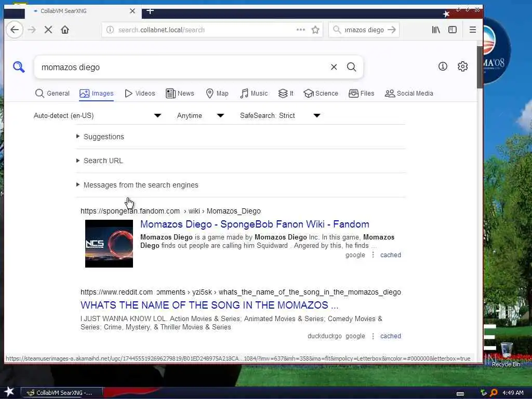The width and height of the screenshot is (532, 399).
Task: Open the Firefox hamburger menu
Action: 473,30
